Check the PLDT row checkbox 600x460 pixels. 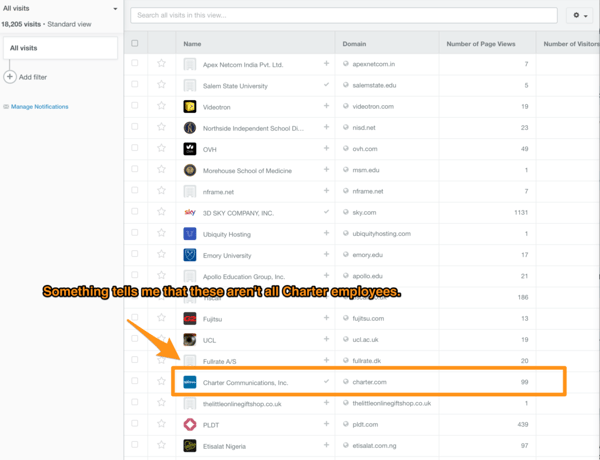pyautogui.click(x=135, y=423)
